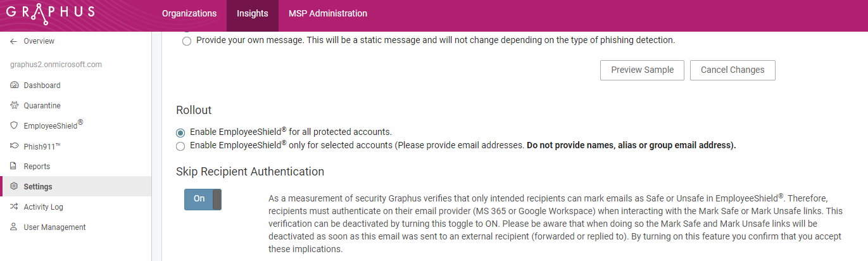This screenshot has height=261, width=868.
Task: Click the Reports chart icon
Action: 15,167
